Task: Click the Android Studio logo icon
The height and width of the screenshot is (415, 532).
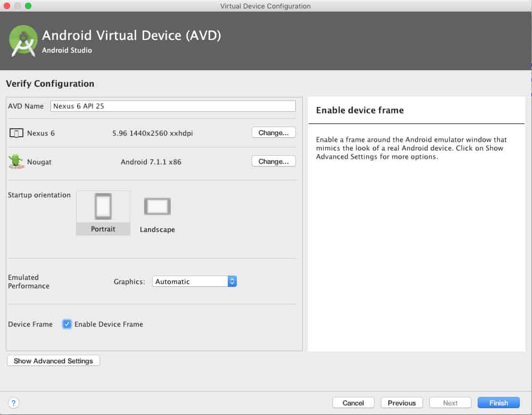Action: coord(23,41)
